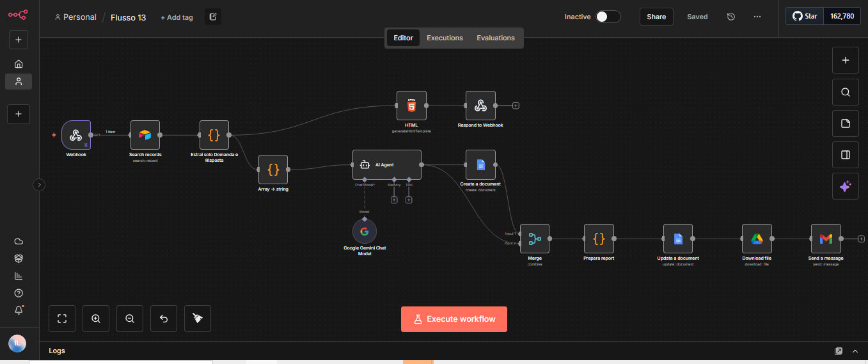The height and width of the screenshot is (364, 868).
Task: Select the Create a document node
Action: point(480,164)
